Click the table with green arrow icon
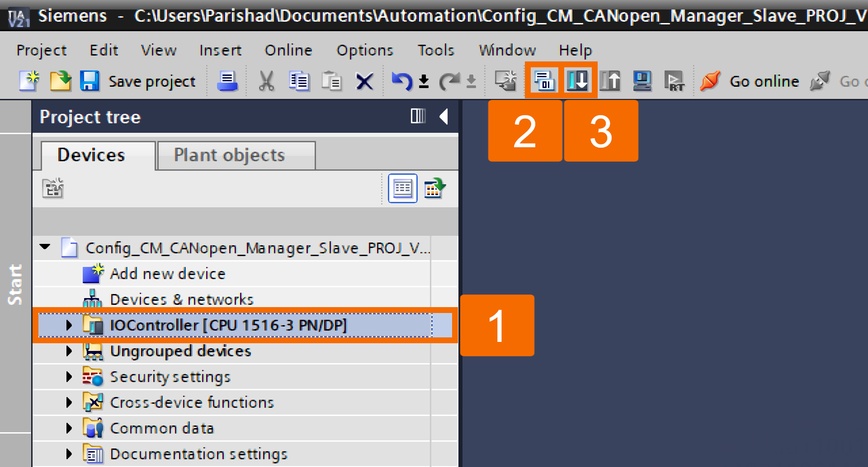The height and width of the screenshot is (467, 868). pyautogui.click(x=435, y=188)
